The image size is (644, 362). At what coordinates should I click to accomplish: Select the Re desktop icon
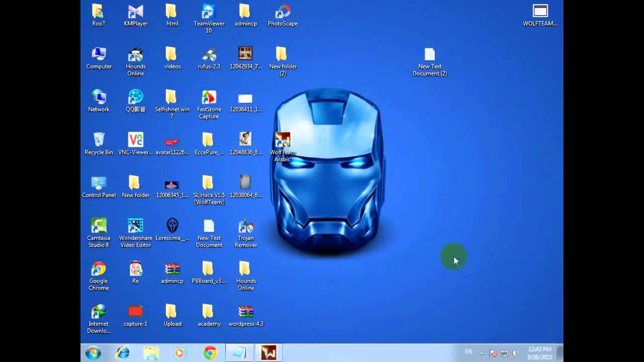tap(135, 272)
